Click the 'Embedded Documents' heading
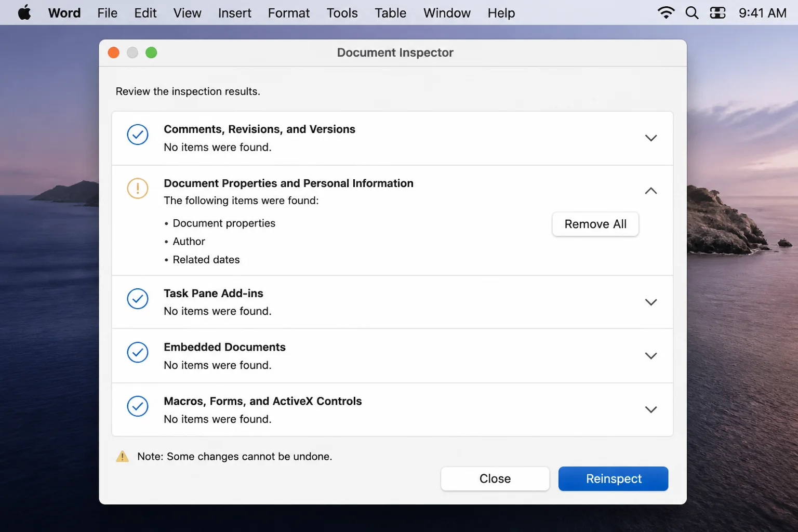Screen dimensions: 798x532 [225, 347]
